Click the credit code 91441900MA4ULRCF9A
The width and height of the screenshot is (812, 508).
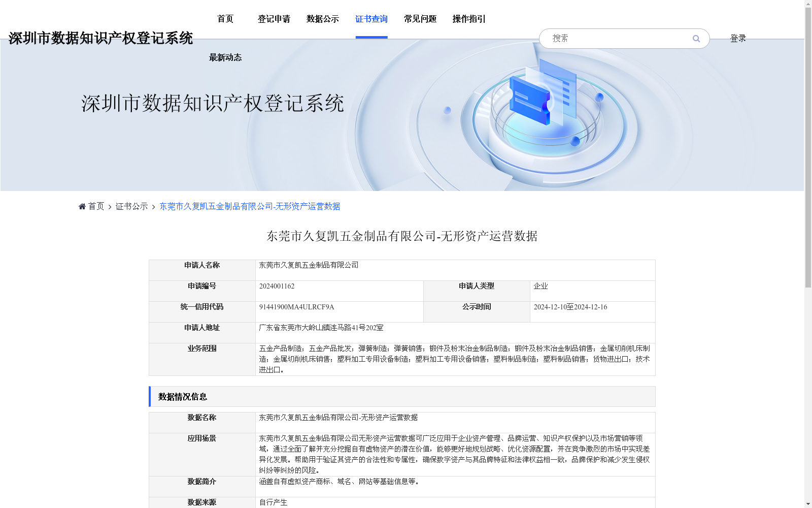tap(296, 307)
